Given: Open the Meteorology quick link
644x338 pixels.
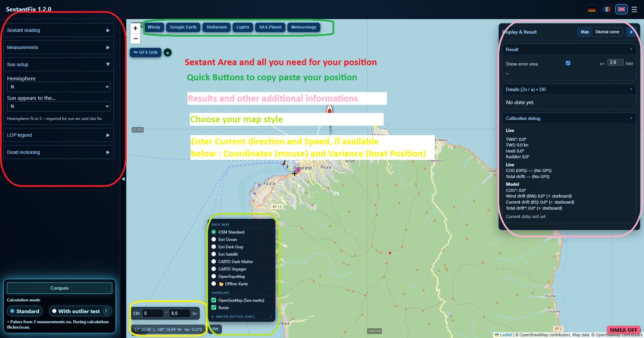Looking at the screenshot, I should click(304, 27).
